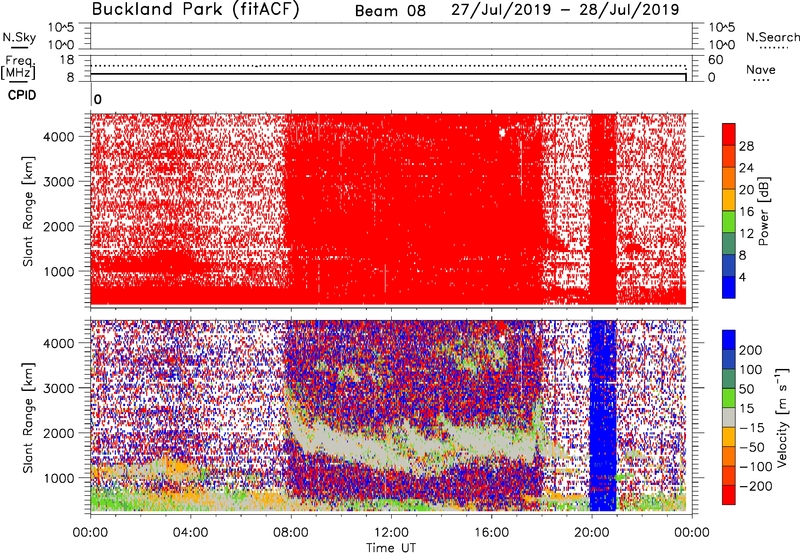Click the top blue segment of velocity colorbar

(x=729, y=340)
